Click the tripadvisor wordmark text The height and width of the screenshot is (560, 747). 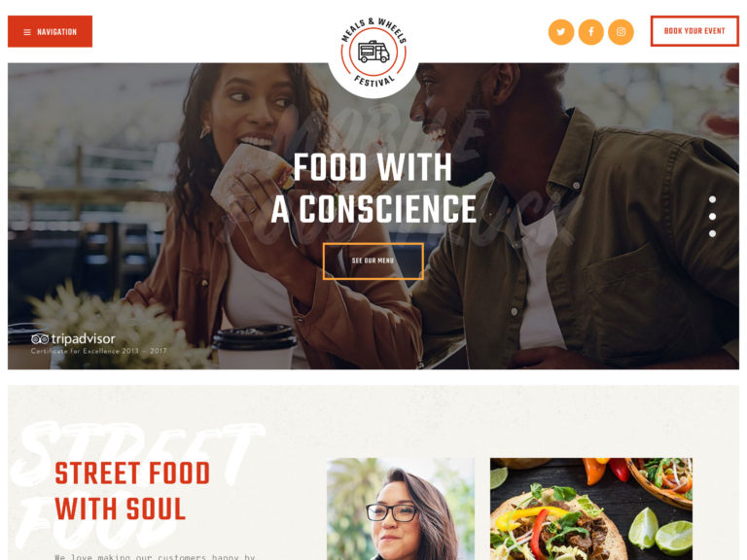[83, 339]
